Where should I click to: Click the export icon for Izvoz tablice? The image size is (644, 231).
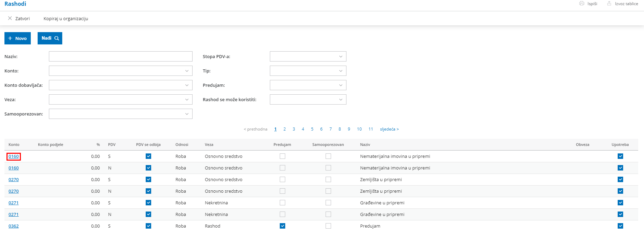pyautogui.click(x=609, y=3)
